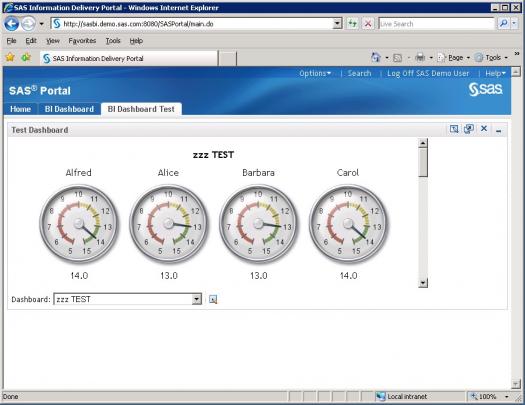The width and height of the screenshot is (525, 405).
Task: Click the Print icon
Action: coord(420,58)
